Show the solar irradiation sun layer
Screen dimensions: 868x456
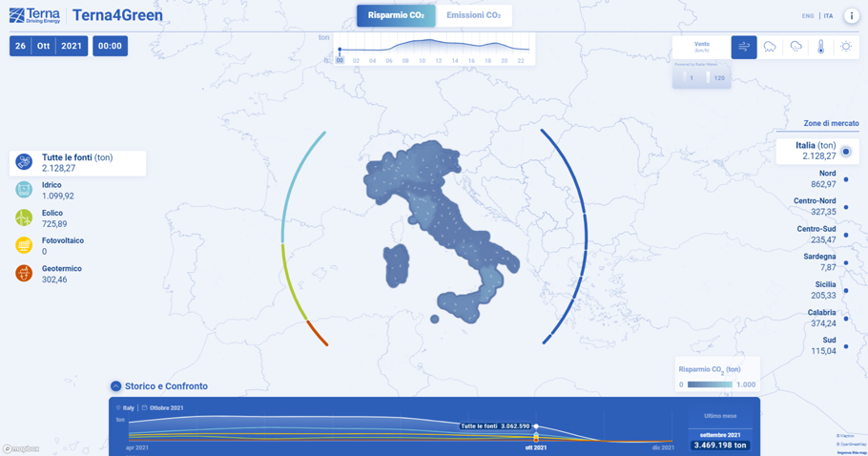[846, 47]
